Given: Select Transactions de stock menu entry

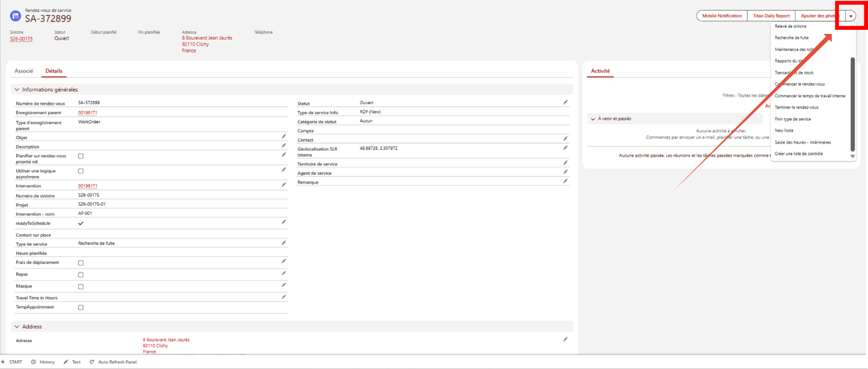Looking at the screenshot, I should 794,73.
